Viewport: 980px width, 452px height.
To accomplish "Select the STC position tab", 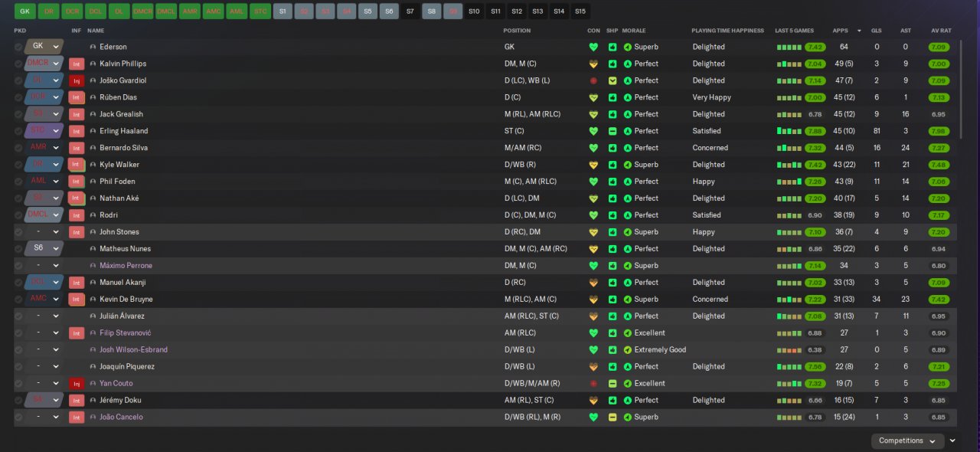I will [260, 11].
